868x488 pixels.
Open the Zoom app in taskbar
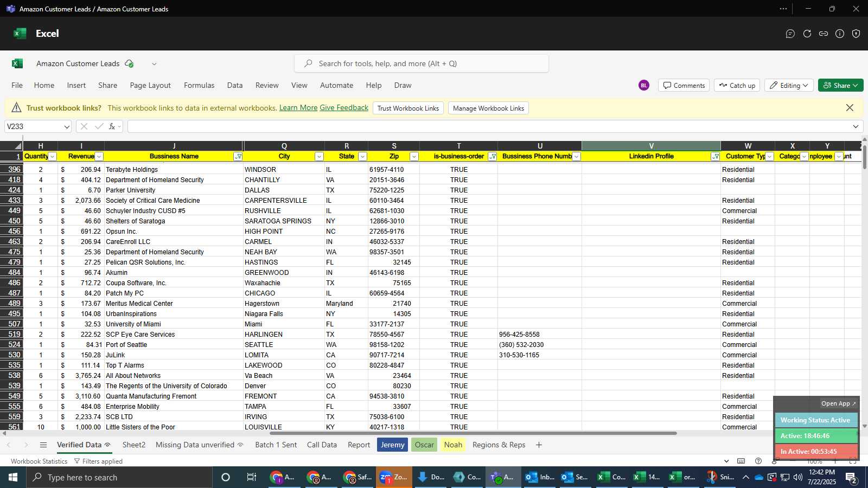[394, 477]
